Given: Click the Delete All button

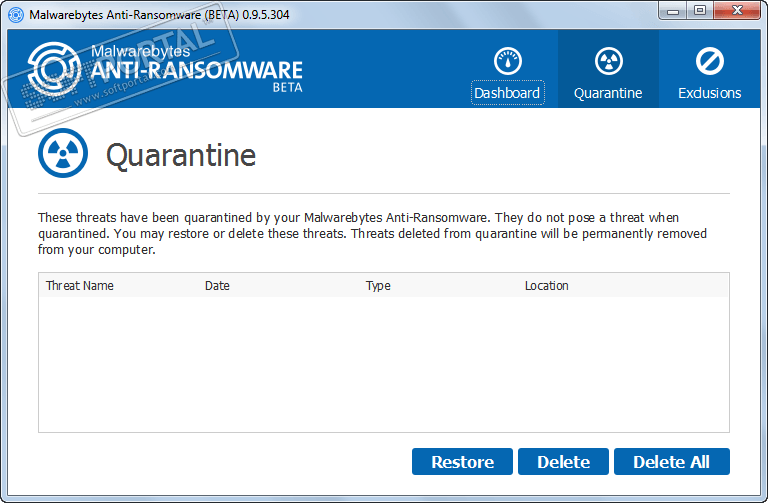Looking at the screenshot, I should tap(672, 461).
